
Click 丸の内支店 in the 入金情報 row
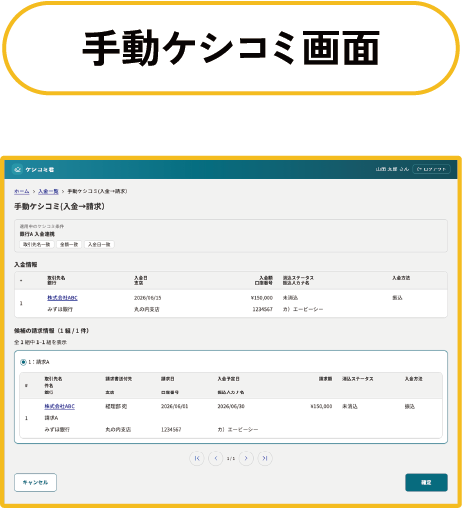click(147, 309)
